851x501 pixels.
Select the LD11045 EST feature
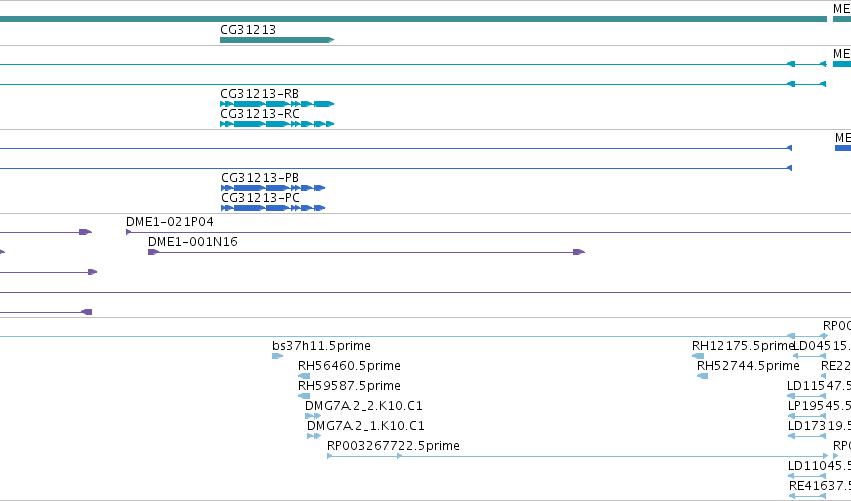coord(807,476)
